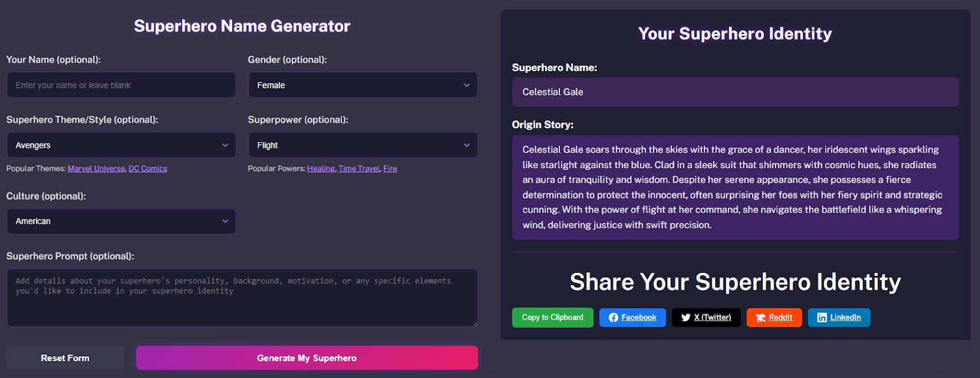Click the Reddit alien icon
Image resolution: width=980 pixels, height=378 pixels.
click(x=761, y=317)
